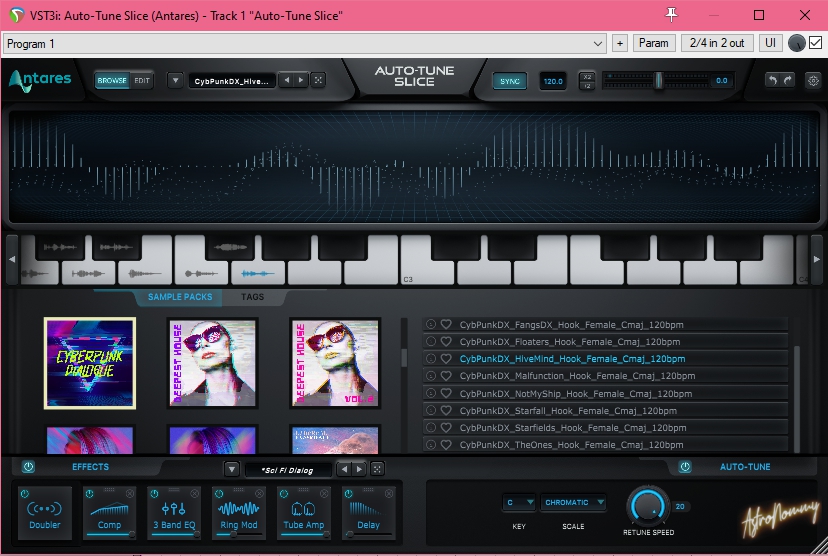
Task: Favorite the HiveMind hook sample heart
Action: (446, 359)
